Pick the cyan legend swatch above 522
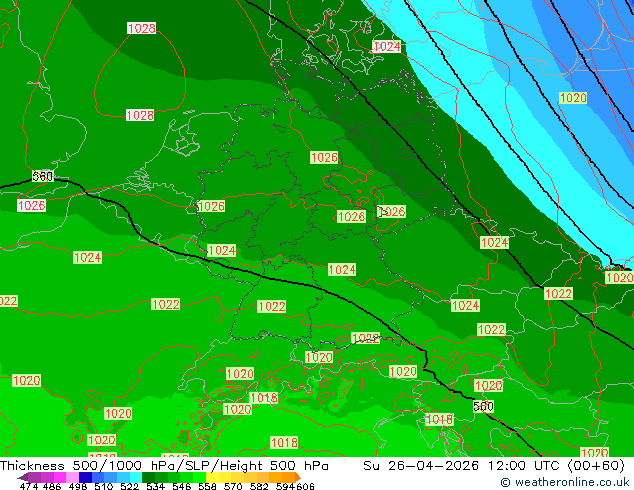 coord(136,477)
